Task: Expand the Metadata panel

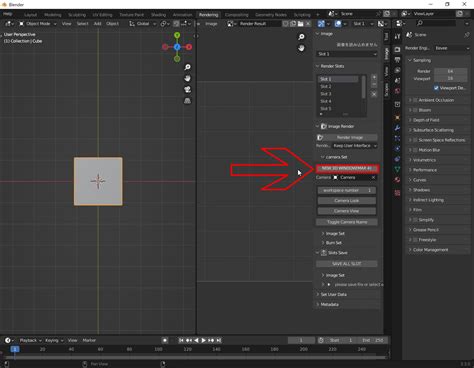Action: [329, 304]
